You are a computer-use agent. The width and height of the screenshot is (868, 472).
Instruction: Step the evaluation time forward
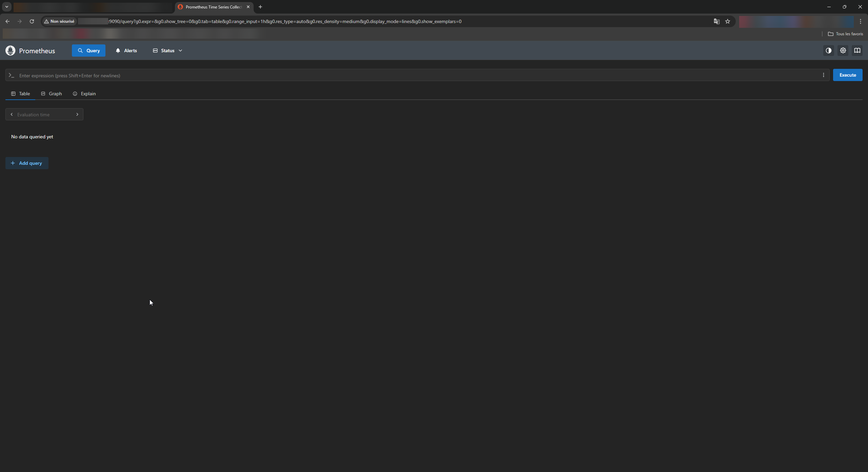[x=77, y=114]
